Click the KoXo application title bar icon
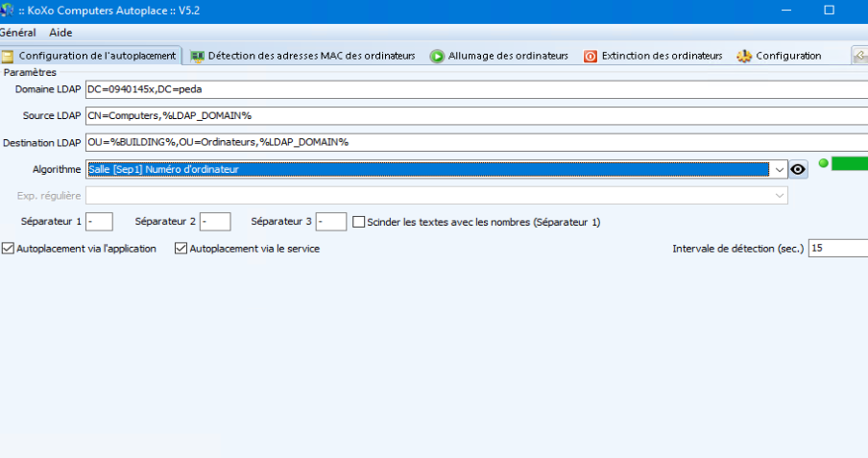This screenshot has height=458, width=868. [7, 10]
